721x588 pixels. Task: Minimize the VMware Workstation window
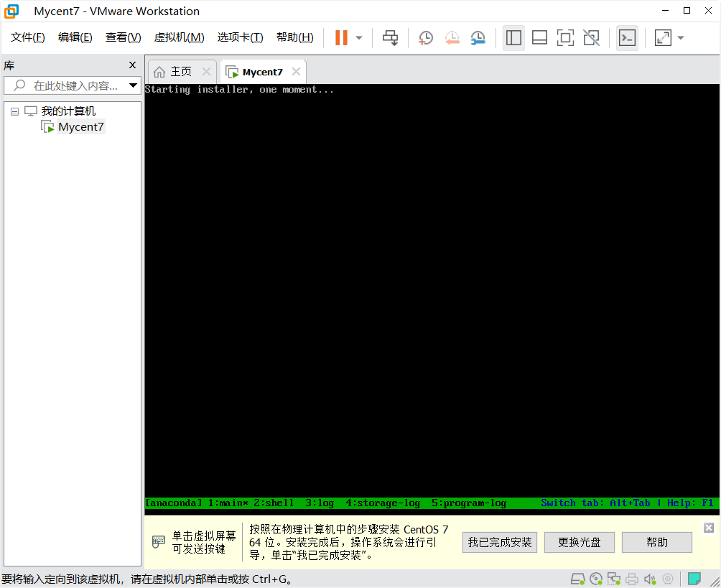tap(666, 11)
